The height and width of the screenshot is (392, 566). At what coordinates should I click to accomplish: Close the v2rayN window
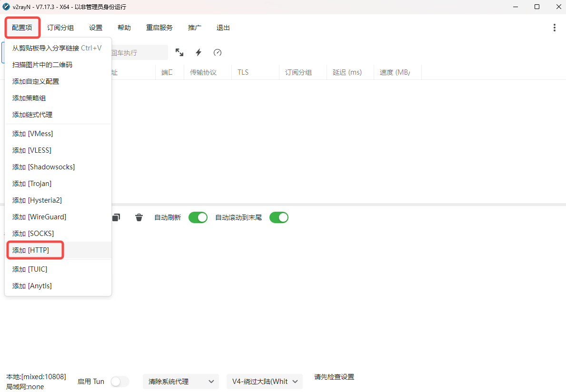pyautogui.click(x=558, y=7)
